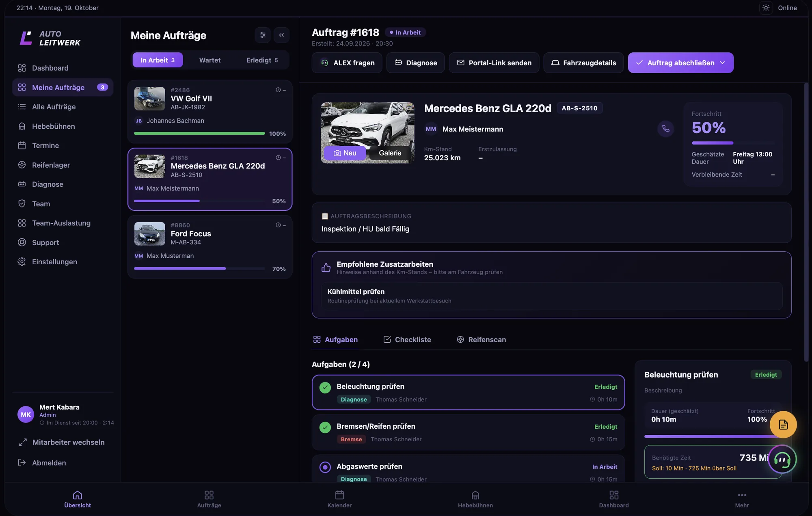The height and width of the screenshot is (516, 812).
Task: Open the Reifenscan tab
Action: coord(481,339)
